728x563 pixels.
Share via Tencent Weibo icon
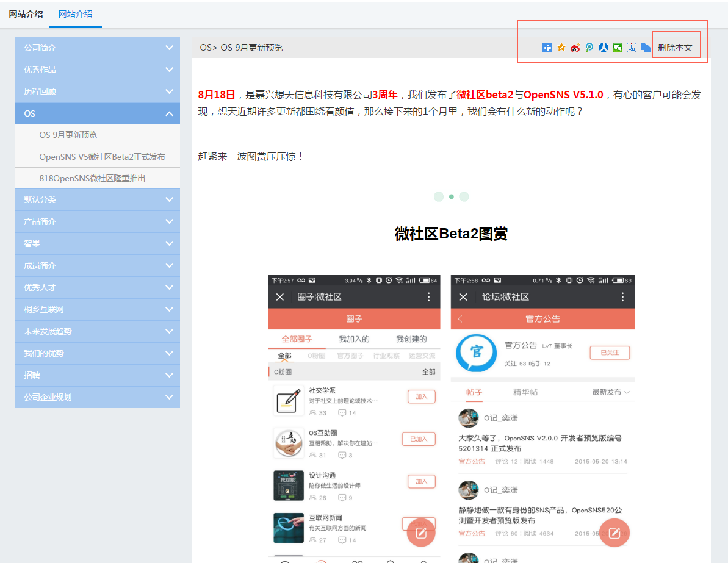589,48
